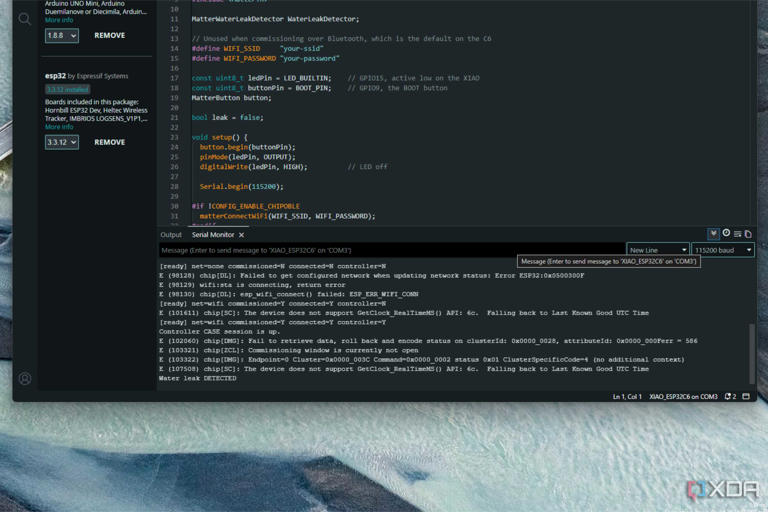768x512 pixels.
Task: Remove the esp32 board package
Action: [110, 142]
